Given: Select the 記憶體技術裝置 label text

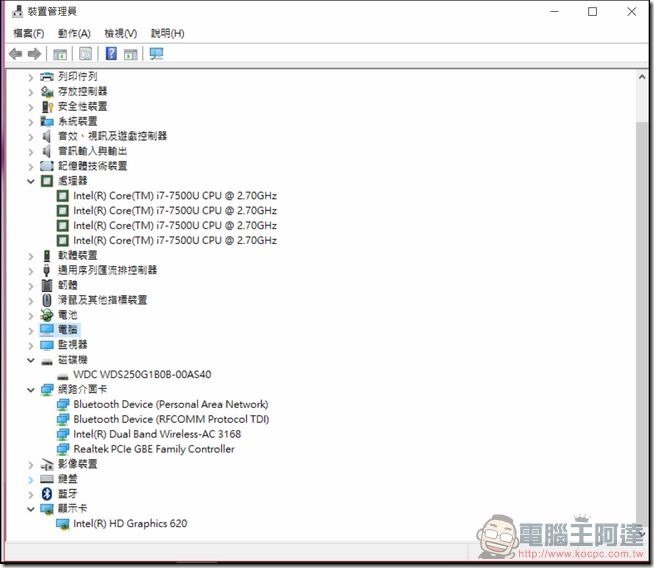Looking at the screenshot, I should click(x=93, y=166).
